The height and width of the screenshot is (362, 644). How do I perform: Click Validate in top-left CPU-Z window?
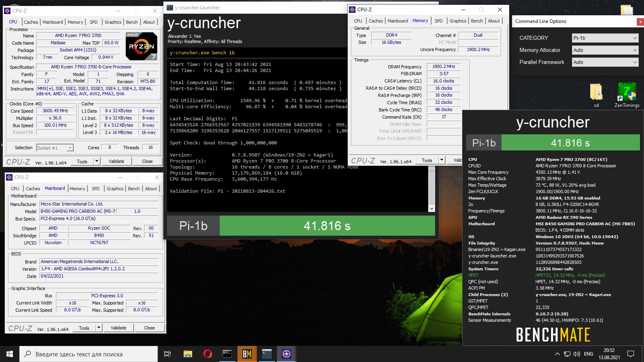tap(116, 161)
